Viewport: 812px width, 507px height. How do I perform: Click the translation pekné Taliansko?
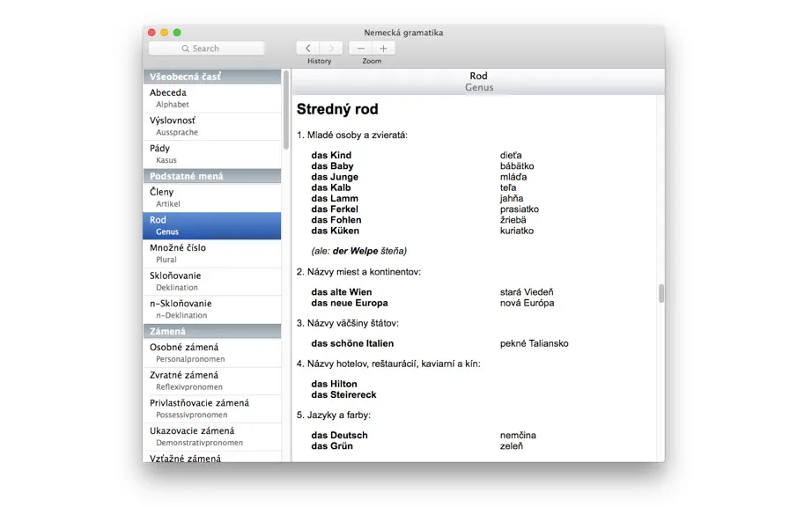point(534,343)
